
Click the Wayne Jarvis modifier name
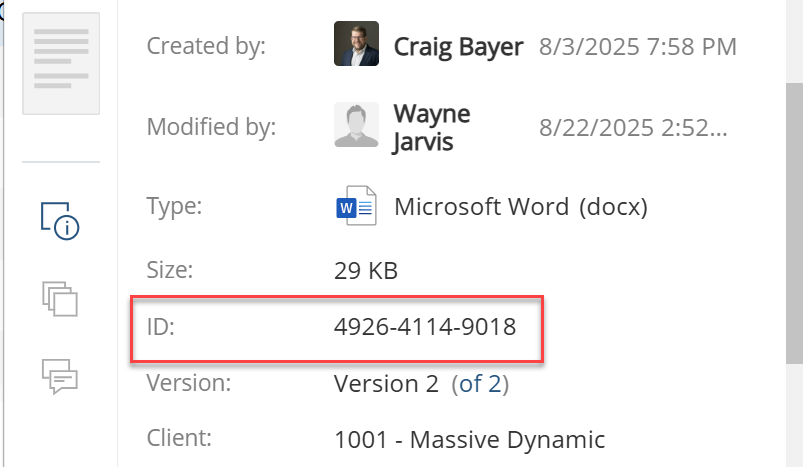(432, 127)
